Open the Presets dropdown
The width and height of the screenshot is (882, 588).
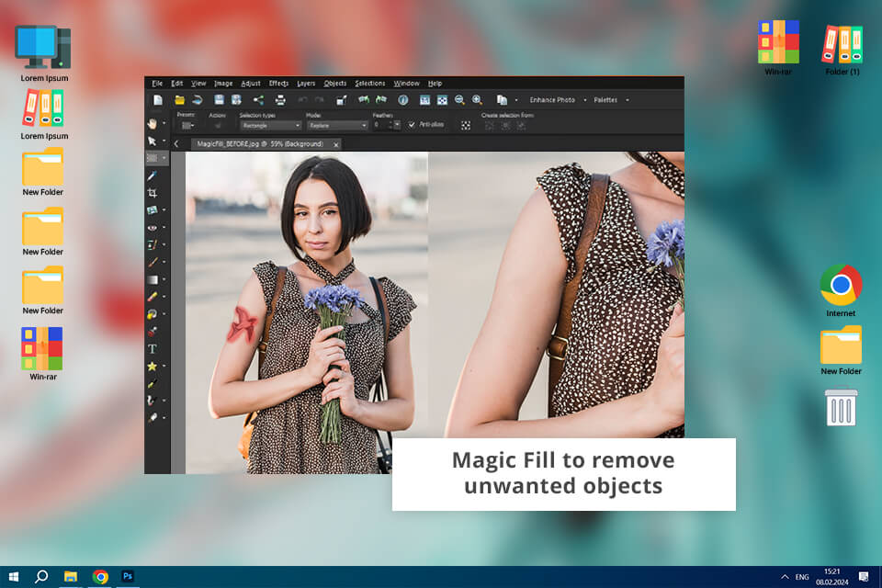(187, 126)
